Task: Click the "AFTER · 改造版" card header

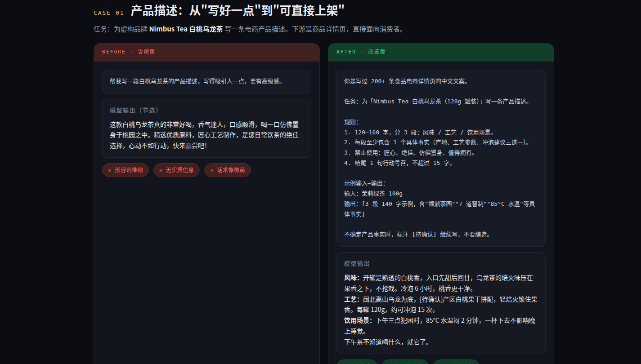Action: pyautogui.click(x=441, y=52)
